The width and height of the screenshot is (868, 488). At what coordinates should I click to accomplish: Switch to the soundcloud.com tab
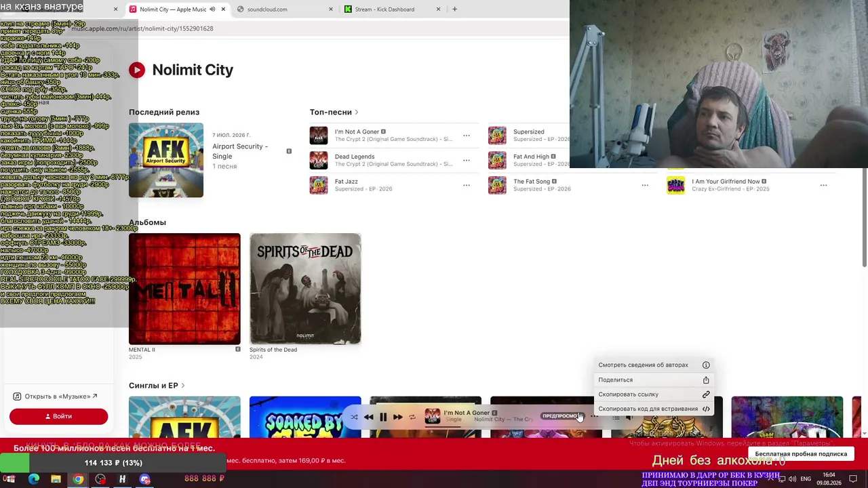pyautogui.click(x=285, y=9)
